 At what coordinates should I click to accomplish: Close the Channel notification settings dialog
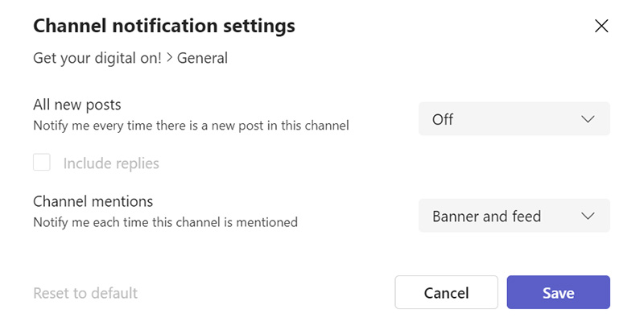tap(601, 26)
